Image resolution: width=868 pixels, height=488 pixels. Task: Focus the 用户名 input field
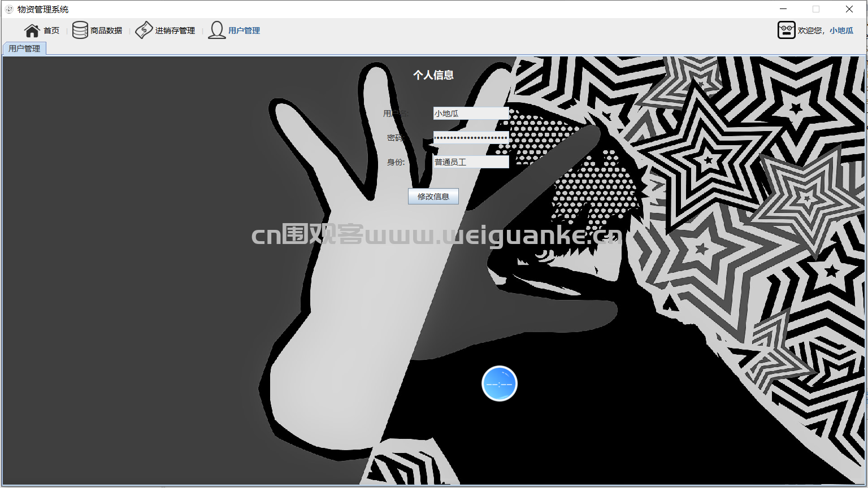471,114
